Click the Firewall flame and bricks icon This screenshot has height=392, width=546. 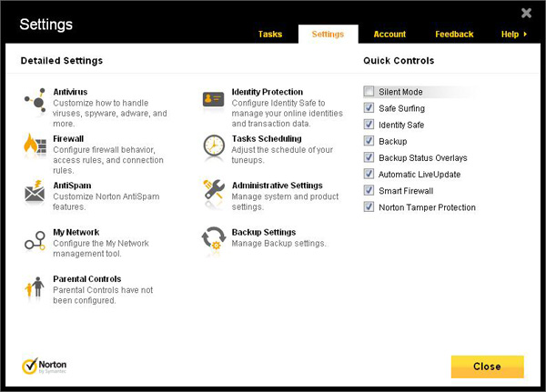click(x=35, y=146)
